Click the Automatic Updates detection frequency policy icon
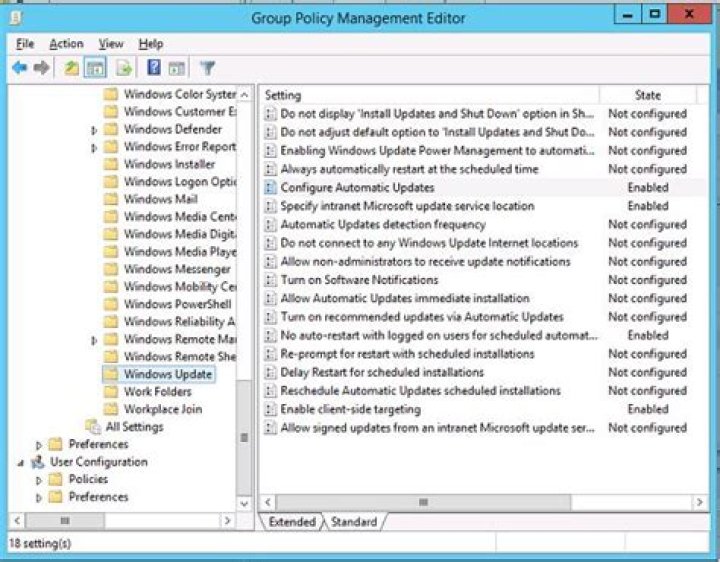Image resolution: width=720 pixels, height=562 pixels. pyautogui.click(x=270, y=225)
